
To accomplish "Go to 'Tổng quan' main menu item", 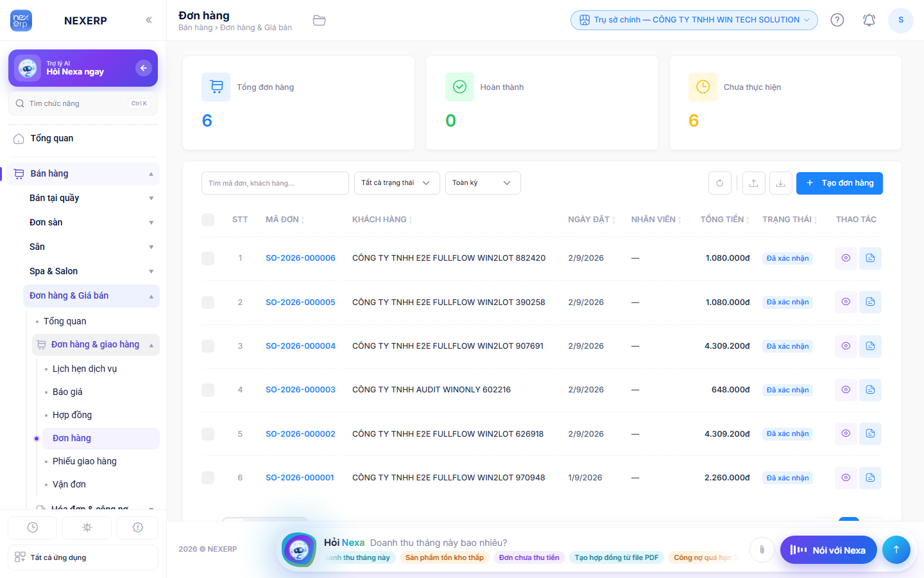I will [x=84, y=138].
